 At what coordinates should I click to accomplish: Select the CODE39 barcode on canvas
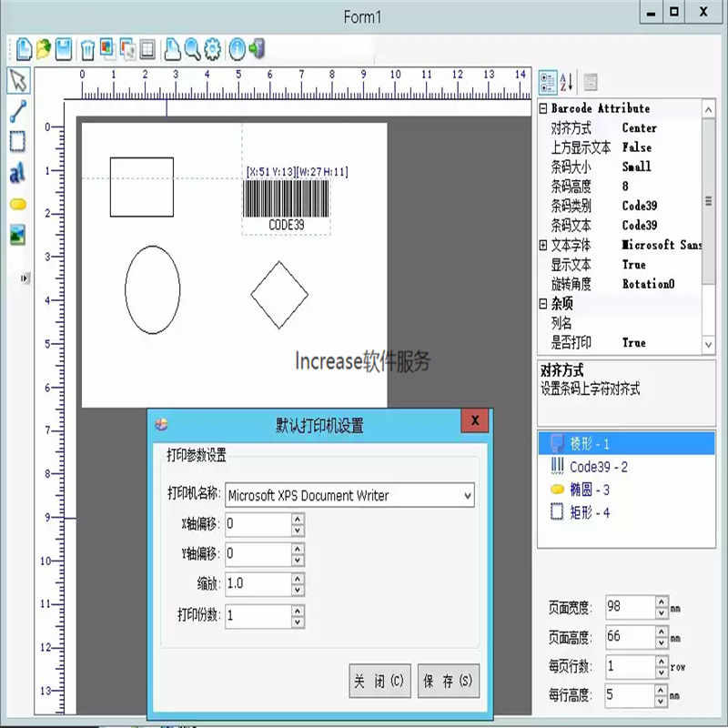[x=286, y=207]
